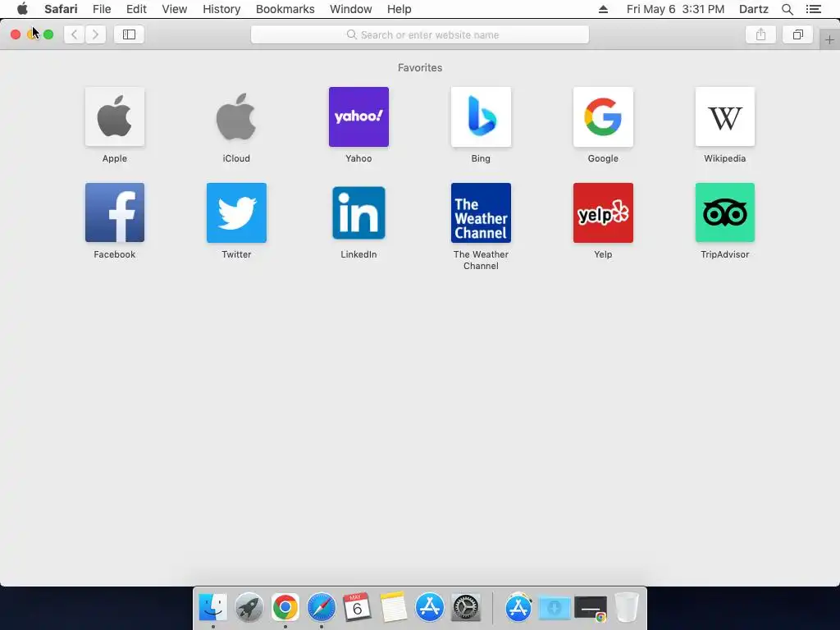Show the tab overview

pos(797,34)
